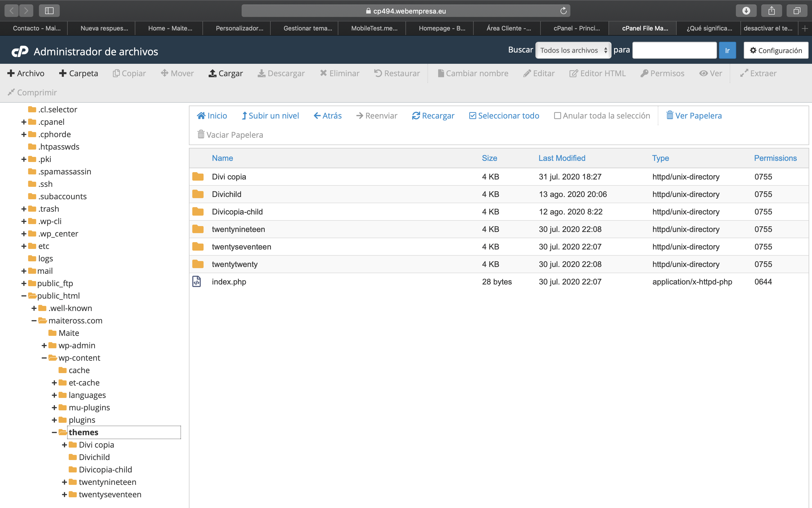Select the Divichild row in file list

pos(498,194)
